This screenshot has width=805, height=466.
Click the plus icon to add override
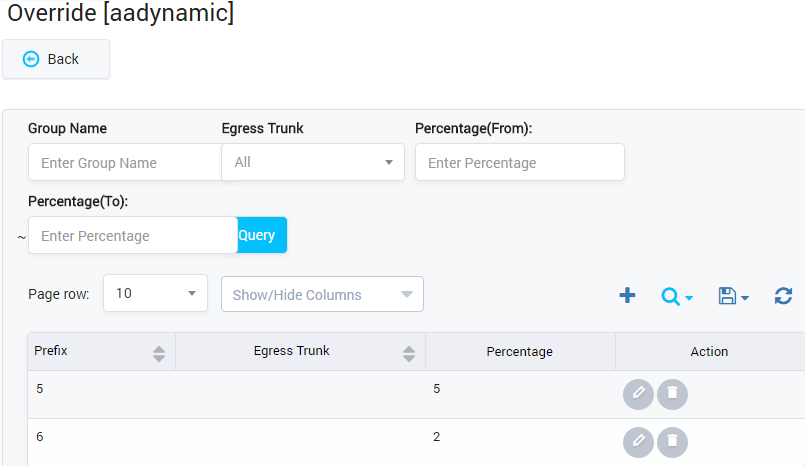click(x=627, y=295)
